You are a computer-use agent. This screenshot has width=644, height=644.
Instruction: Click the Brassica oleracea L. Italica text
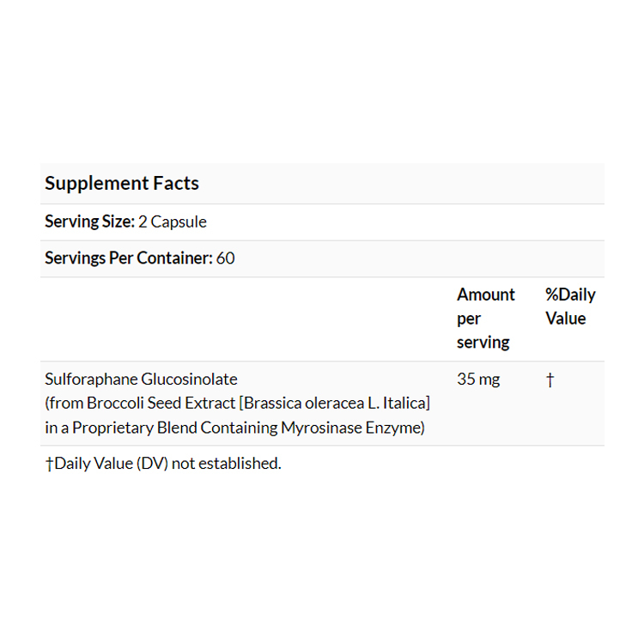tap(334, 403)
